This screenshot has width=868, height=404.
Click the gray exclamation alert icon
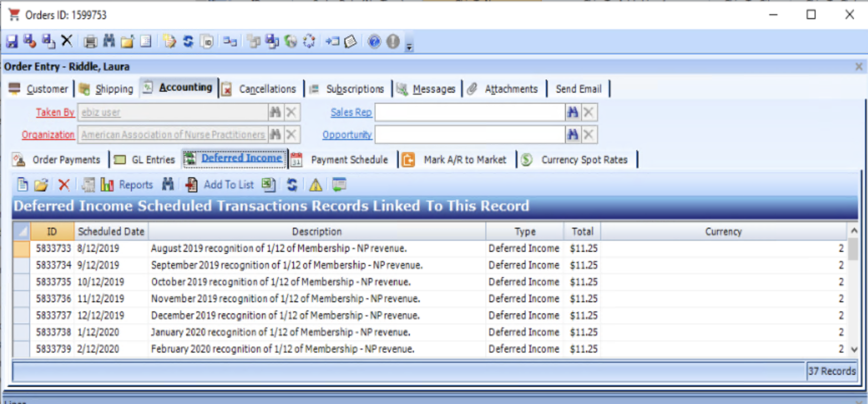coord(393,41)
